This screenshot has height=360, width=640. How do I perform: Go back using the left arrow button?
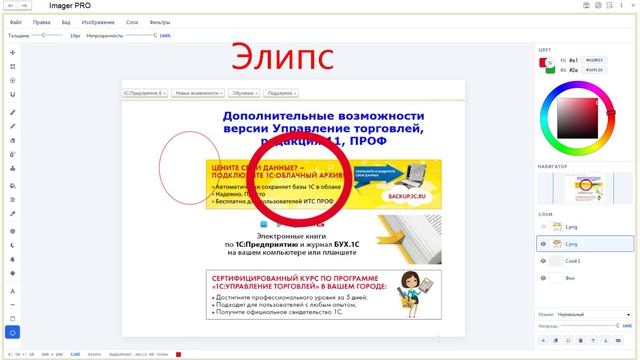11,6
